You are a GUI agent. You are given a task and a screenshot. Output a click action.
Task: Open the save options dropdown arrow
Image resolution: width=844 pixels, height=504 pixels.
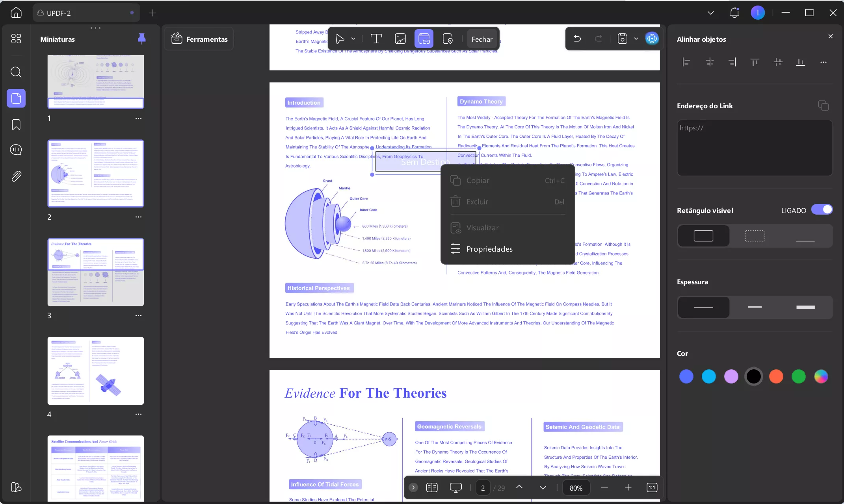[x=636, y=39]
